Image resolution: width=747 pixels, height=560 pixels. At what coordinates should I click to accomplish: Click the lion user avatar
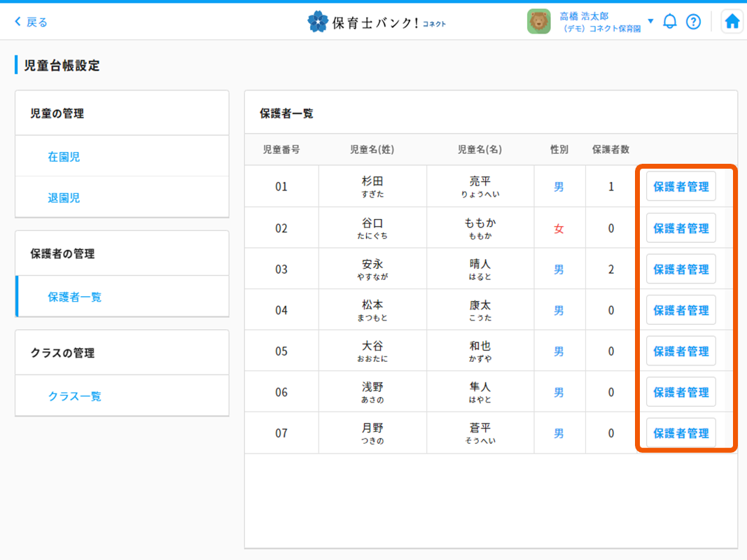pos(539,22)
